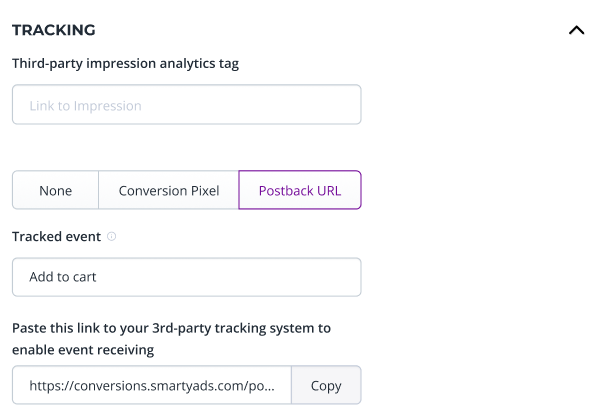Image resolution: width=600 pixels, height=415 pixels.
Task: Place cursor in impression analytics tag input
Action: point(186,105)
